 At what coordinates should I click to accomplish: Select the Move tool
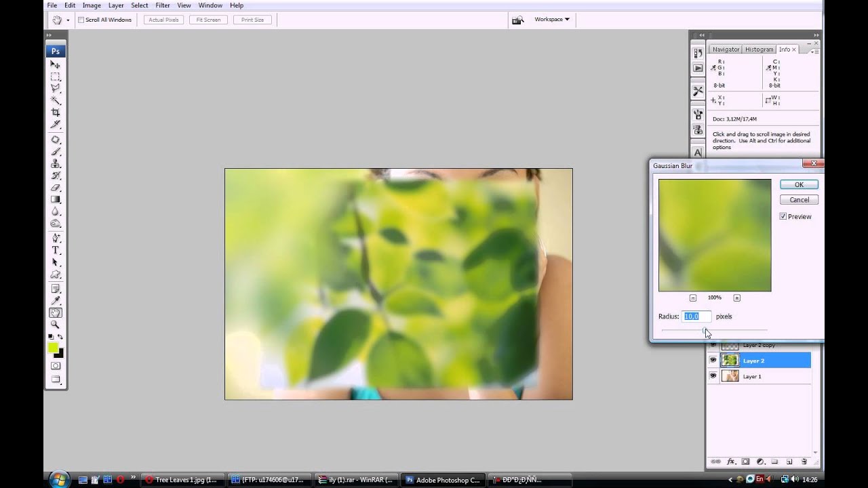[56, 64]
